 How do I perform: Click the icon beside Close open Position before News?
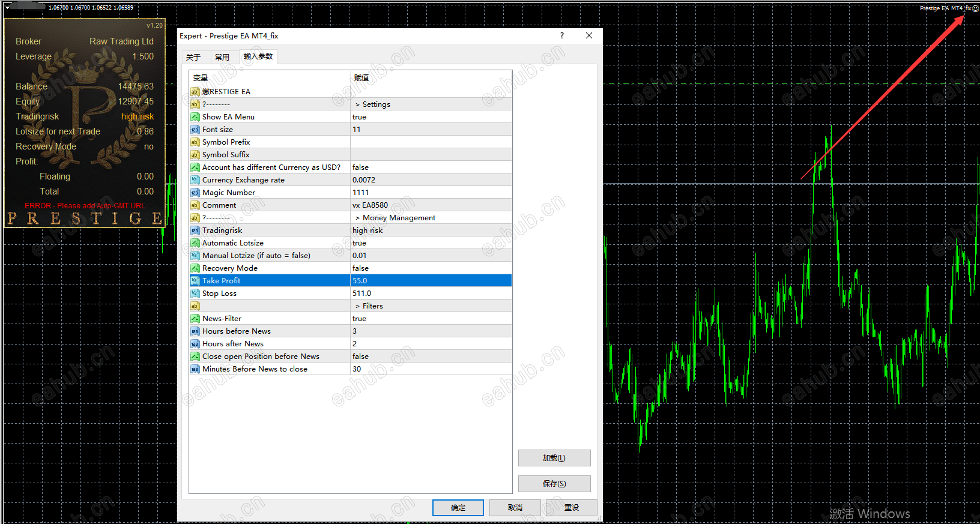[195, 357]
